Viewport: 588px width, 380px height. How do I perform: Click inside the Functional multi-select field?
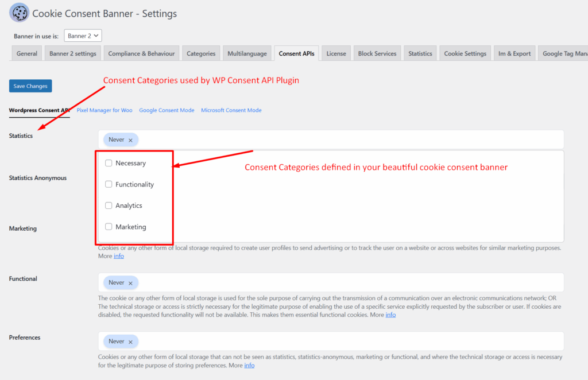[331, 282]
